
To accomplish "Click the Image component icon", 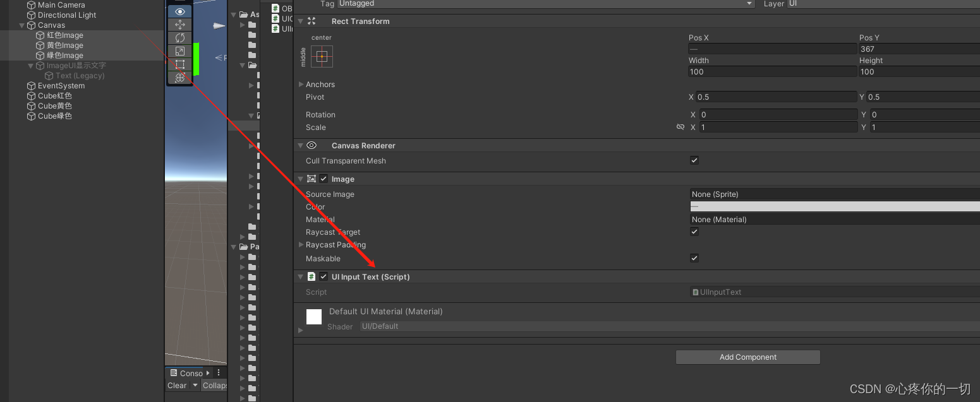I will tap(312, 179).
